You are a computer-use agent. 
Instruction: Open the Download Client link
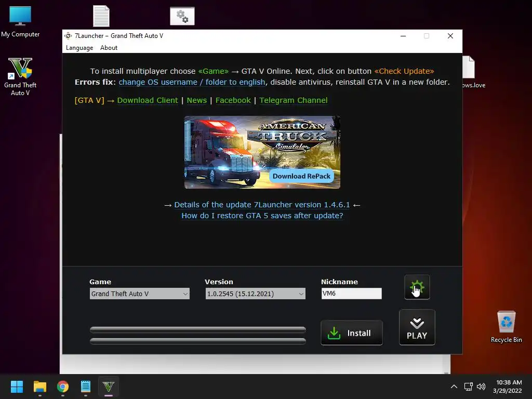(148, 100)
